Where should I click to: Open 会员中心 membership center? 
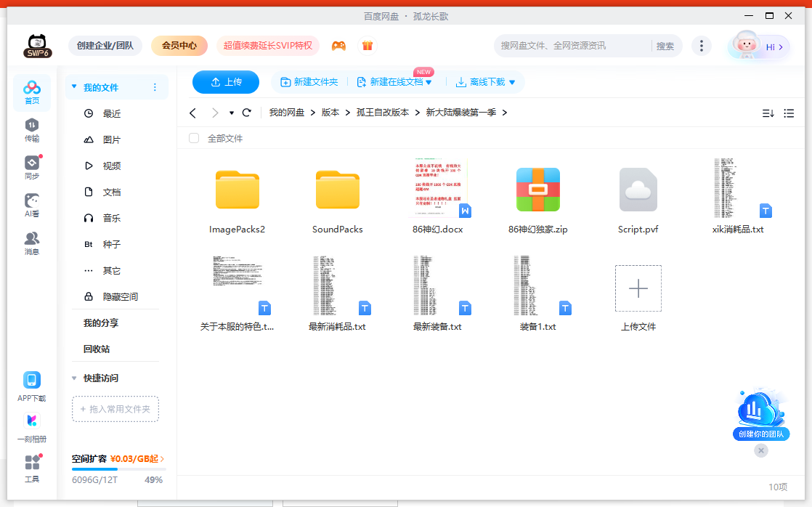[179, 45]
